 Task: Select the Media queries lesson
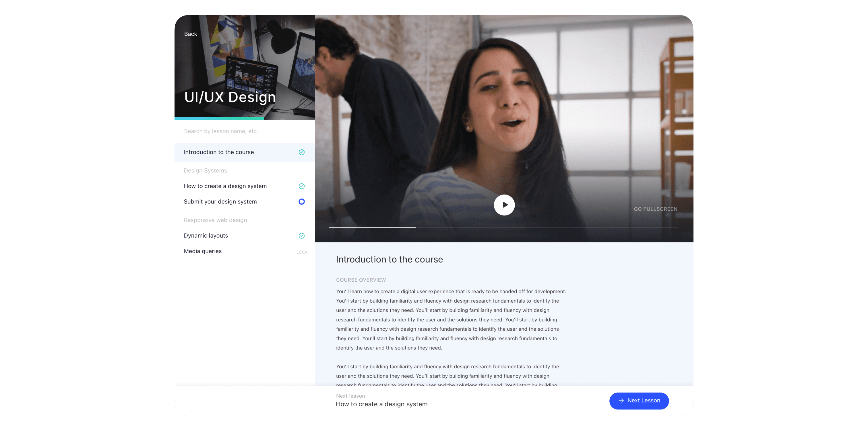203,251
